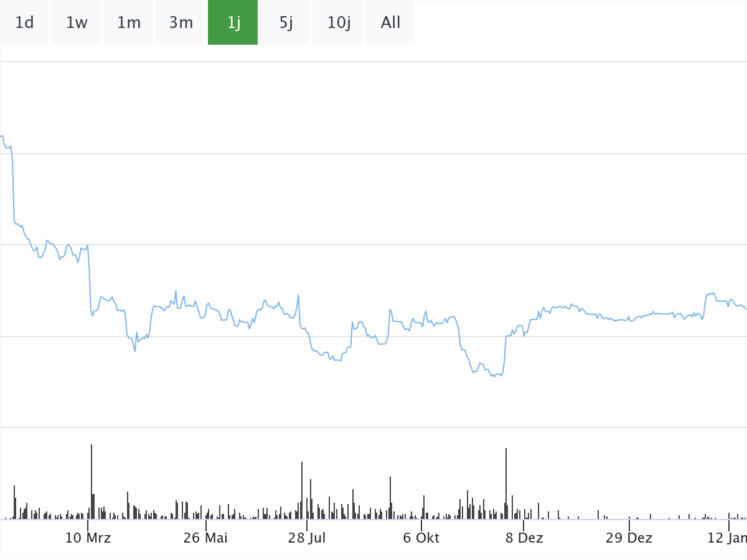Switch chart to 1w range
This screenshot has width=747, height=560.
click(77, 23)
